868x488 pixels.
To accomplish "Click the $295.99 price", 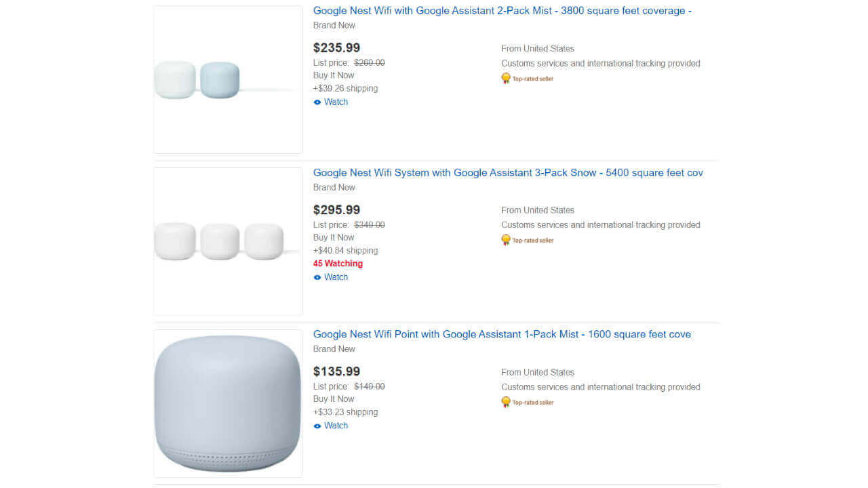I will click(x=336, y=210).
